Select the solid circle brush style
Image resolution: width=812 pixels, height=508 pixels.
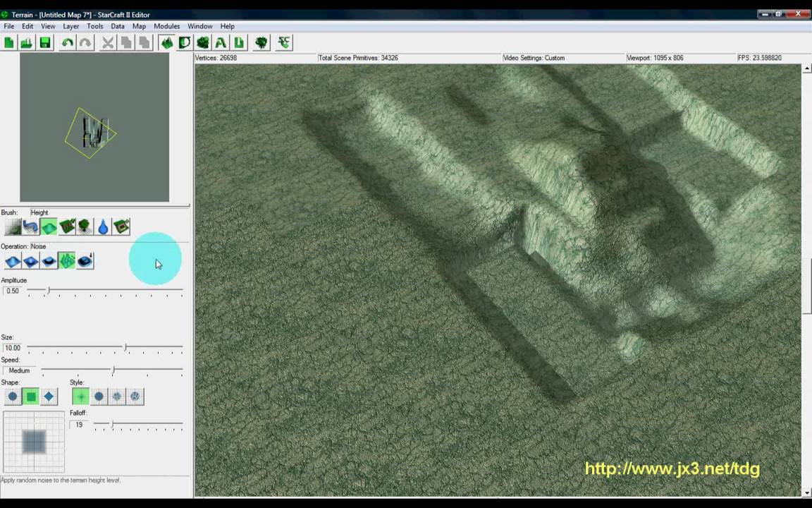tap(99, 397)
